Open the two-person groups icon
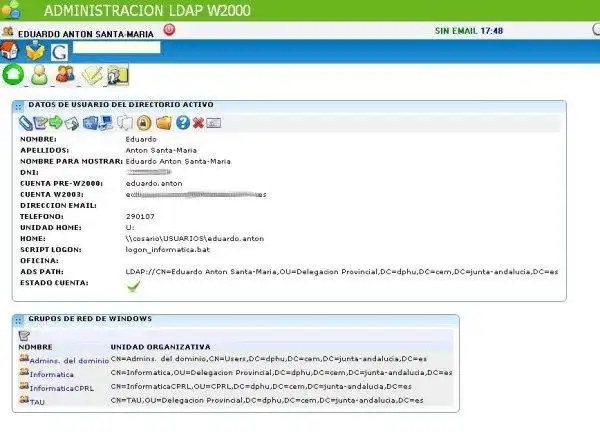The width and height of the screenshot is (600, 442). (65, 74)
